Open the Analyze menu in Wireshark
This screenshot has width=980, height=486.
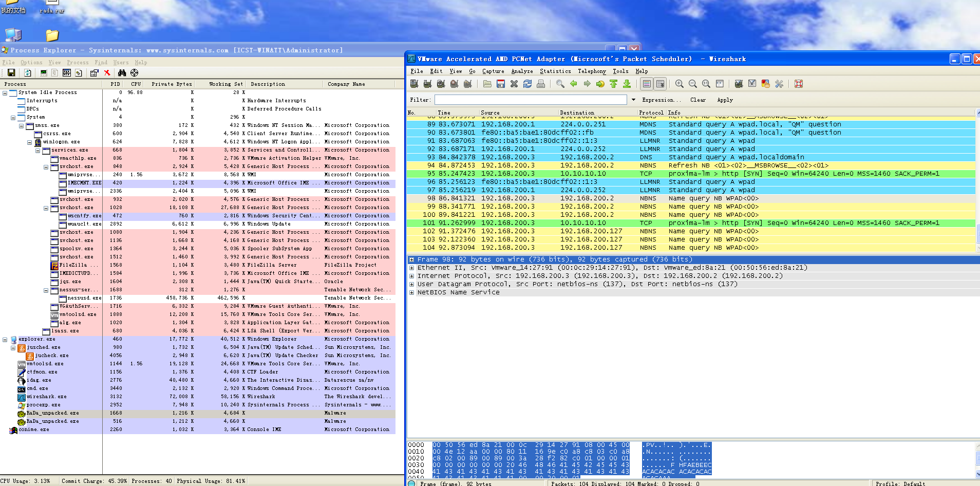click(x=522, y=71)
